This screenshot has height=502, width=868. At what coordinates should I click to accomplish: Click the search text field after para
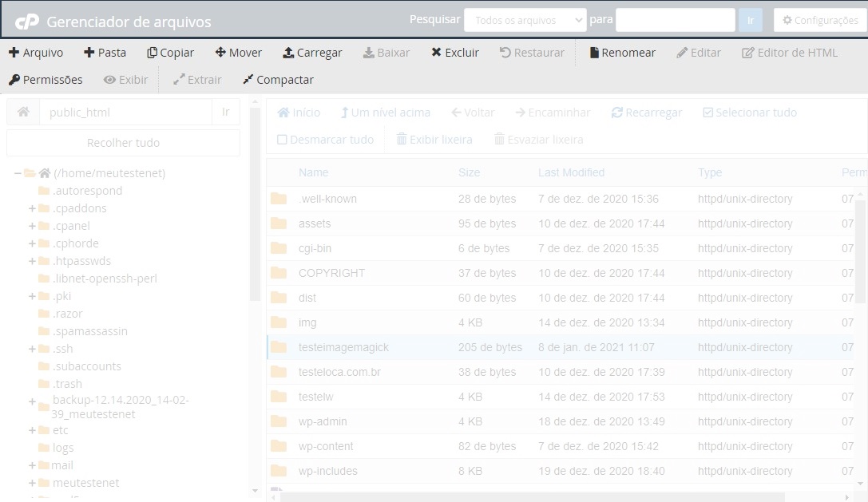676,20
